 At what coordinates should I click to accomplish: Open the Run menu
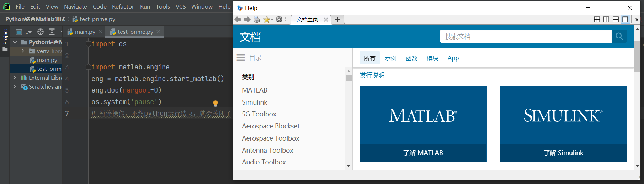click(x=145, y=7)
